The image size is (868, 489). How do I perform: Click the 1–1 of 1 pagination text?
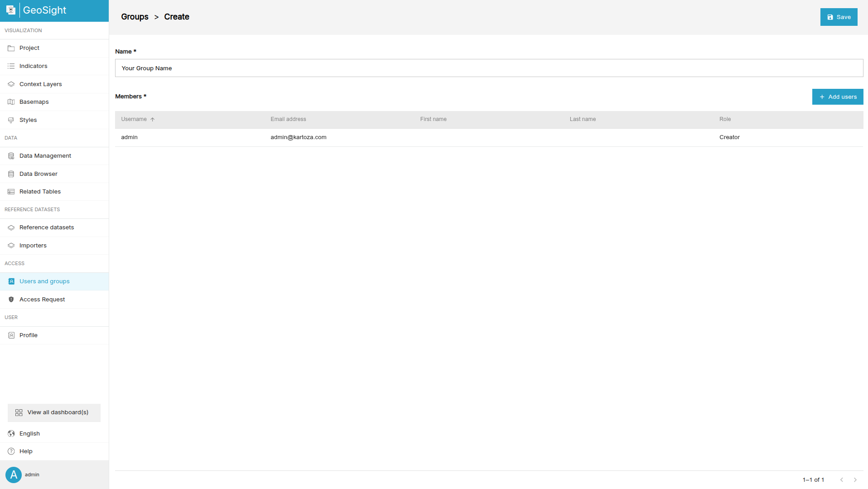[813, 479]
